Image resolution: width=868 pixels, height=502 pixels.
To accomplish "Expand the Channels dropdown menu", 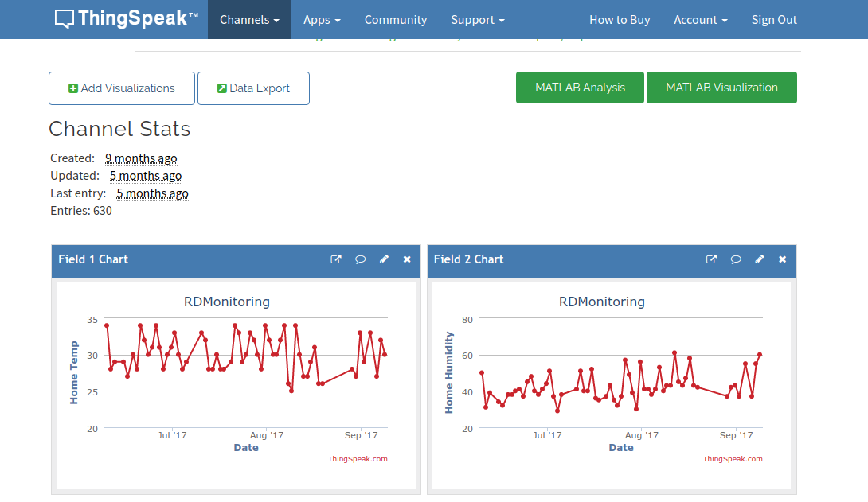I will [249, 20].
